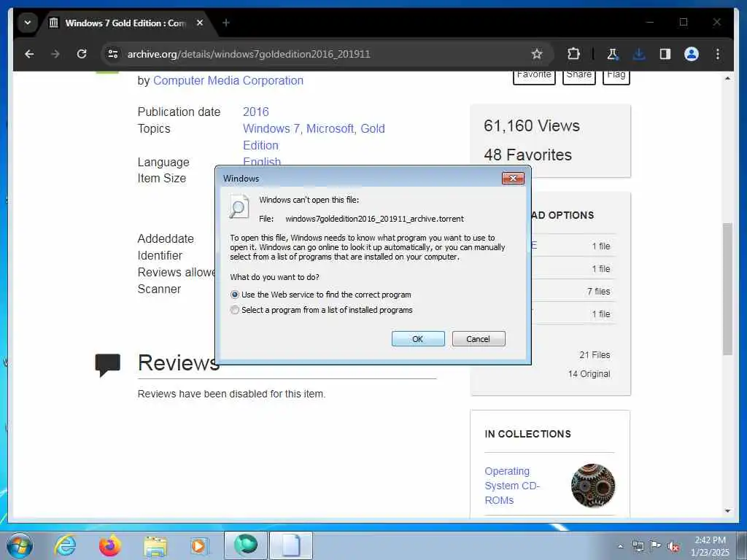
Task: Open Chrome Labs flask icon
Action: (613, 54)
